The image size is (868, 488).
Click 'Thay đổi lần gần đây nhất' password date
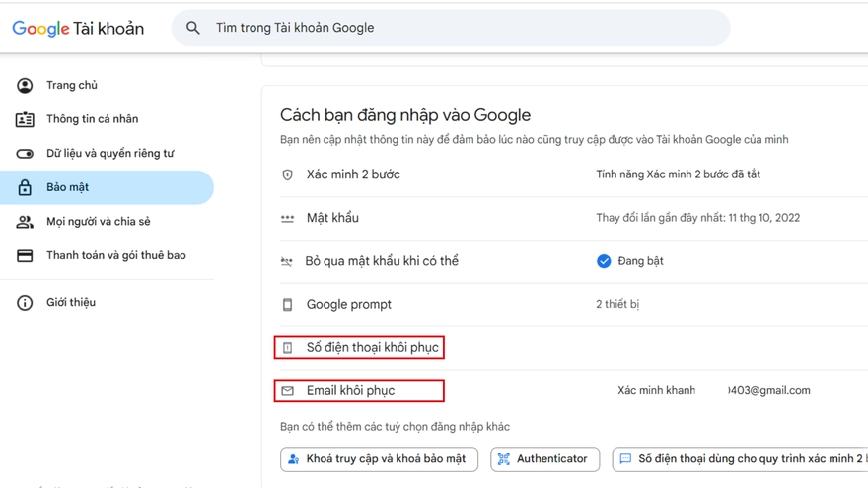698,218
